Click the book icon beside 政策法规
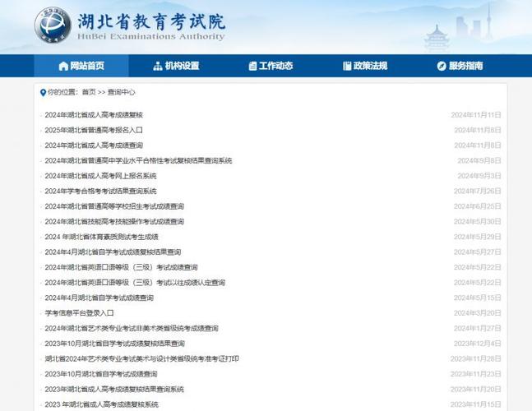The image size is (532, 411). coord(347,66)
